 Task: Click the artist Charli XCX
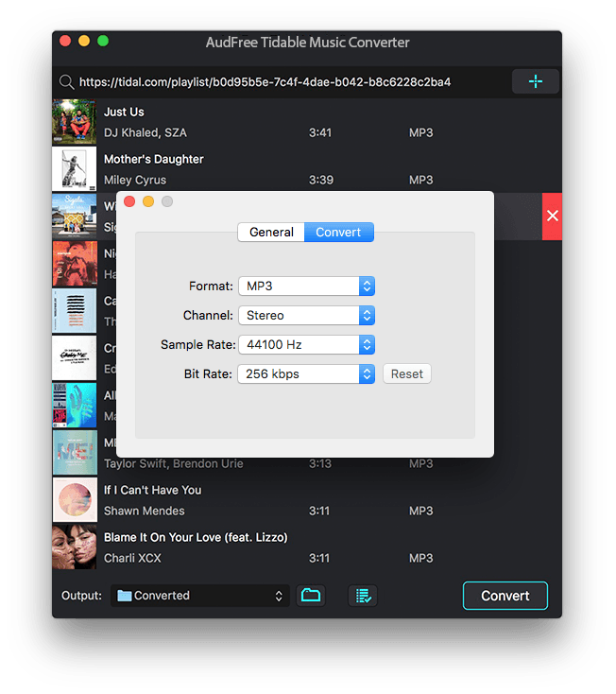(x=132, y=558)
